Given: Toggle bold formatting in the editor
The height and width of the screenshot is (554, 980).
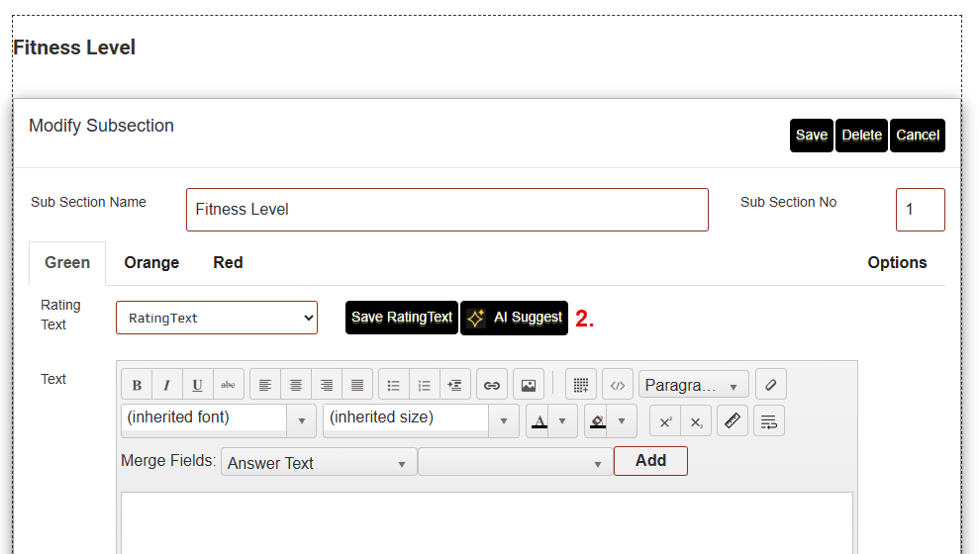Looking at the screenshot, I should 137,385.
